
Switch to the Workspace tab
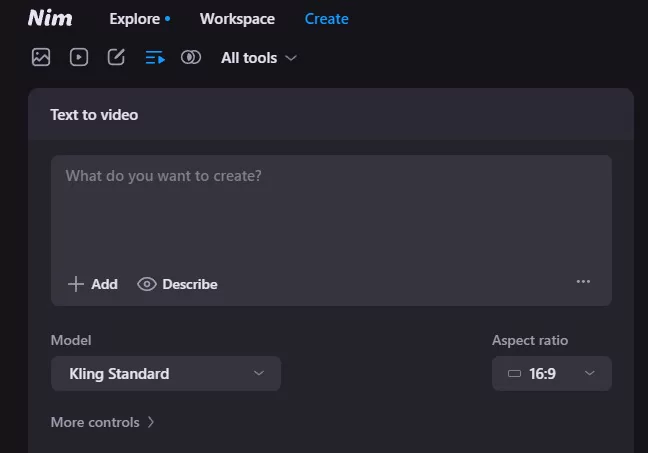click(237, 19)
